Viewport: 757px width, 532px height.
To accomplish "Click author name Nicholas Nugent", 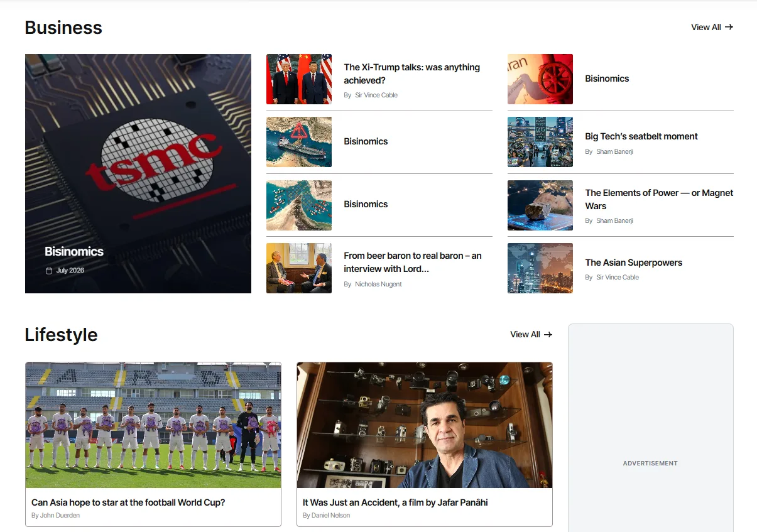I will pos(378,285).
